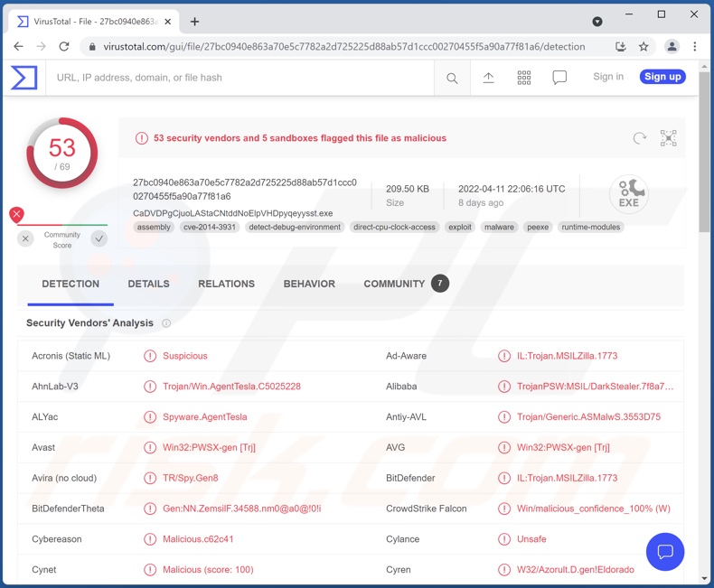Viewport: 714px width, 588px height.
Task: Click the W32/Azorult.D.gen!Eldorado result
Action: 575,570
